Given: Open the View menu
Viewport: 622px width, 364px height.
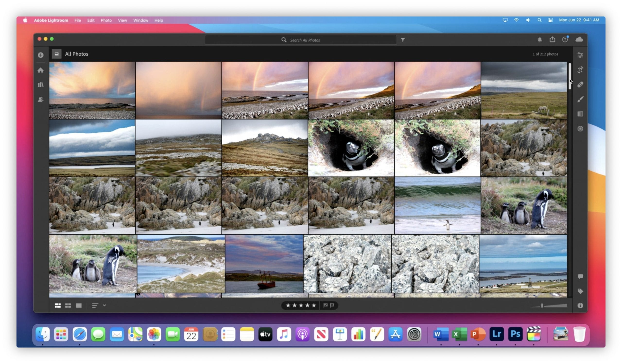Looking at the screenshot, I should coord(122,20).
